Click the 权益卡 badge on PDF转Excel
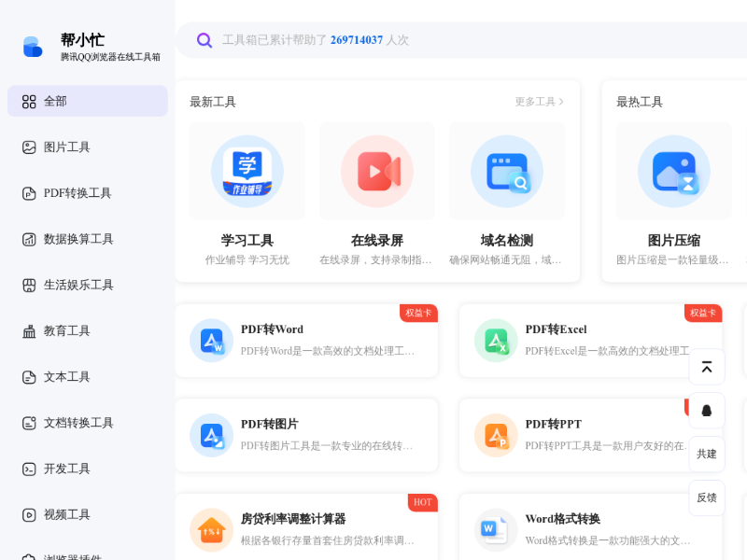 [x=703, y=313]
